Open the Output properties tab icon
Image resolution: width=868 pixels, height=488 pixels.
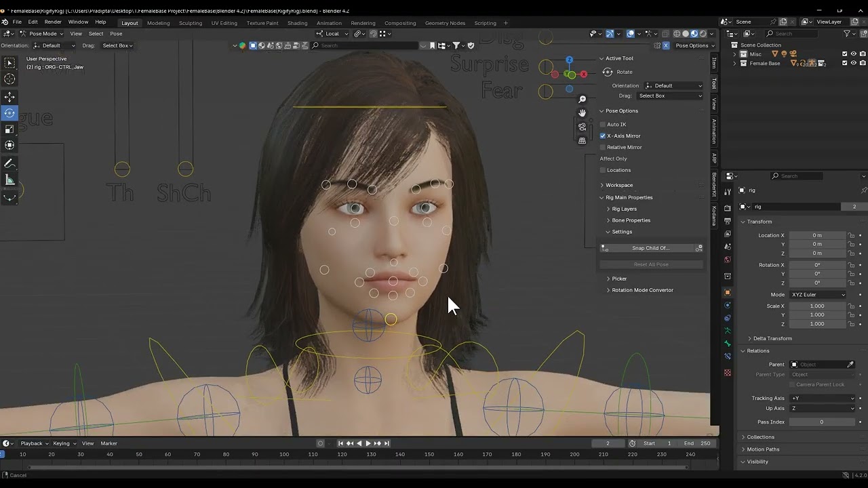coord(728,221)
